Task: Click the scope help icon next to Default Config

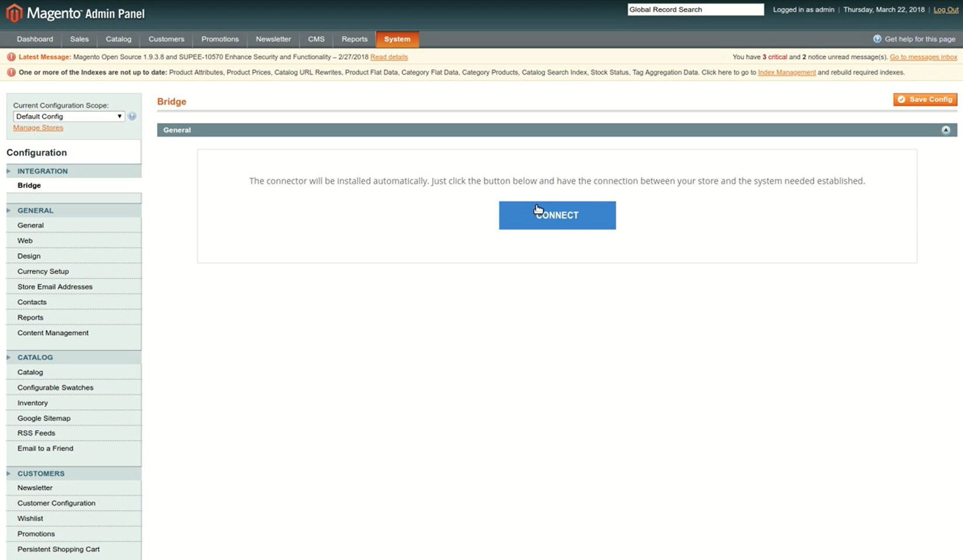Action: (x=132, y=116)
